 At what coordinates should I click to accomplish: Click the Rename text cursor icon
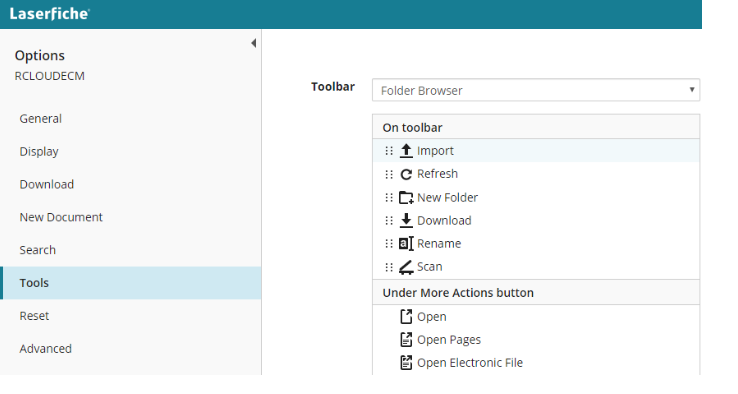tap(406, 243)
